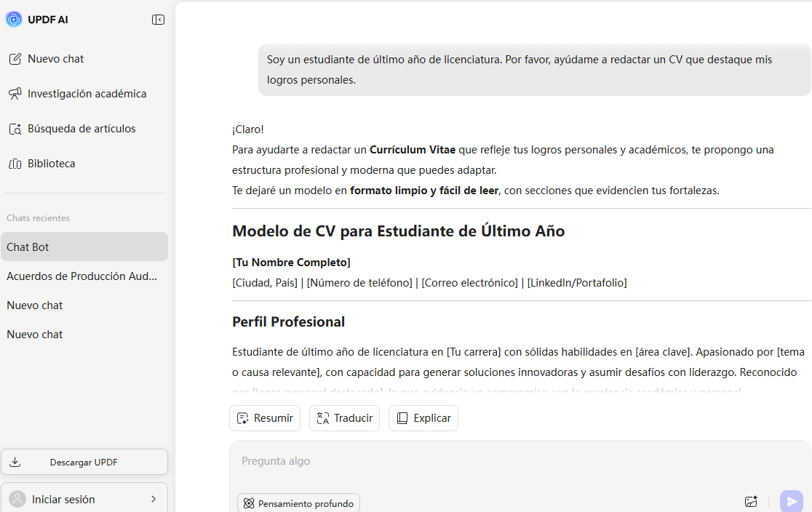
Task: Click the Explicar button
Action: coord(423,417)
